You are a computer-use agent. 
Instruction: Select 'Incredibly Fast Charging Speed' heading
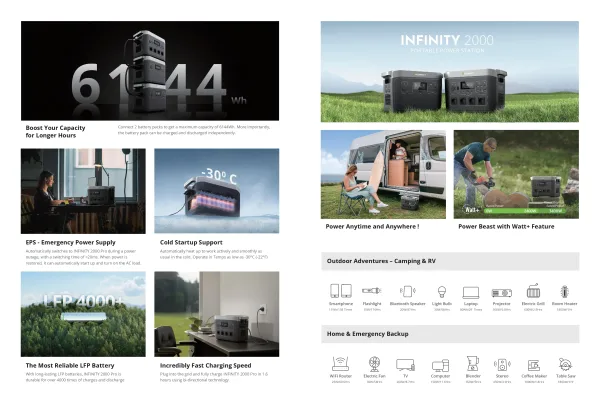(205, 366)
